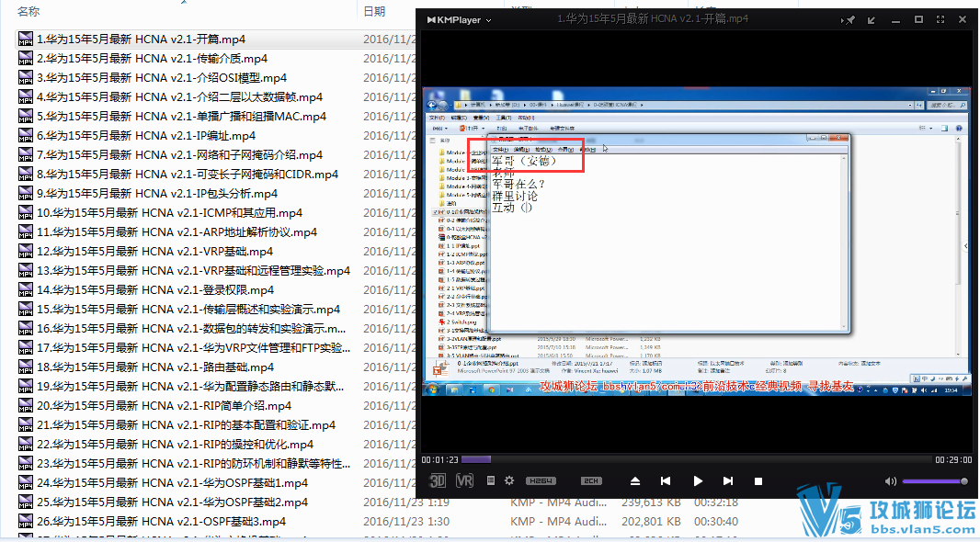Open KMPlayer control box settings gear

tap(509, 480)
